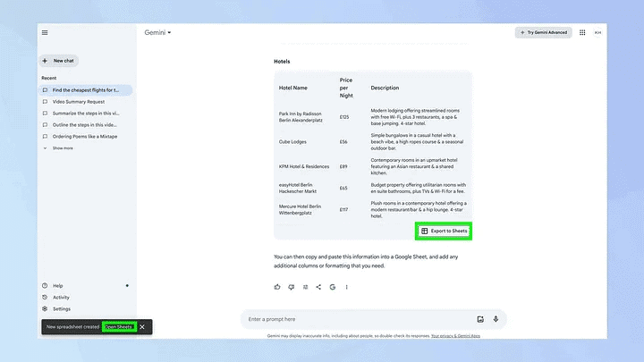Open the modify response icon
The height and width of the screenshot is (362, 644).
pos(305,287)
